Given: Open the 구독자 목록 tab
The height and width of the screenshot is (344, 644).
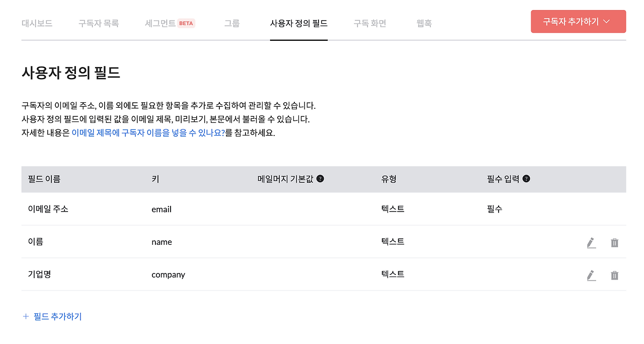Looking at the screenshot, I should point(99,23).
